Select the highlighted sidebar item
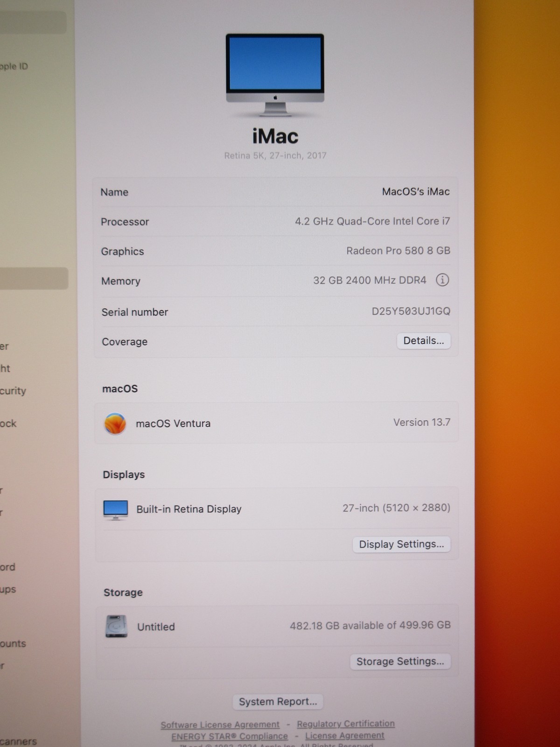Screen dimensions: 560x747 [34, 278]
